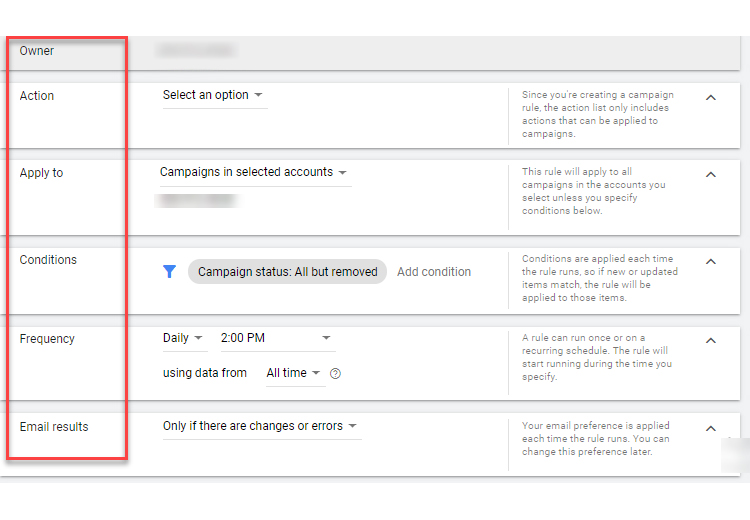750x520 pixels.
Task: Click help text 'Since you're creating a campaign rule'
Action: pyautogui.click(x=597, y=114)
